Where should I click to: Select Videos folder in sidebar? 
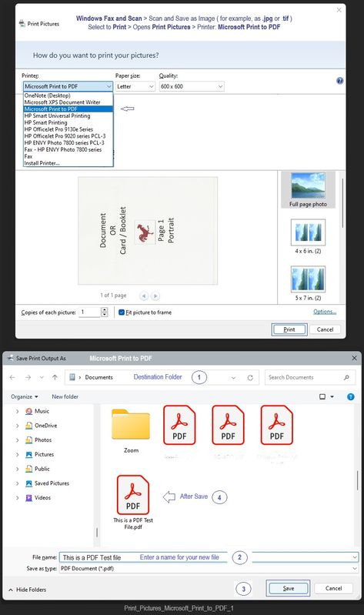pyautogui.click(x=38, y=498)
